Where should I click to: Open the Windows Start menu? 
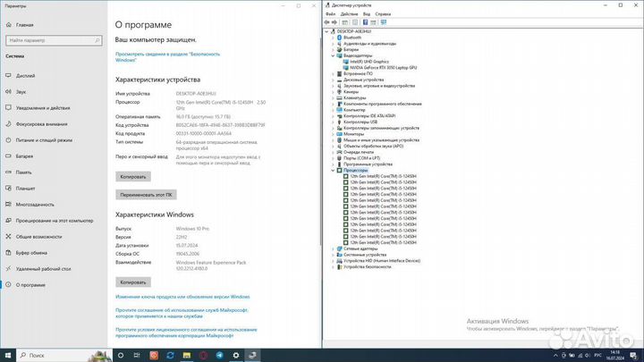8,356
